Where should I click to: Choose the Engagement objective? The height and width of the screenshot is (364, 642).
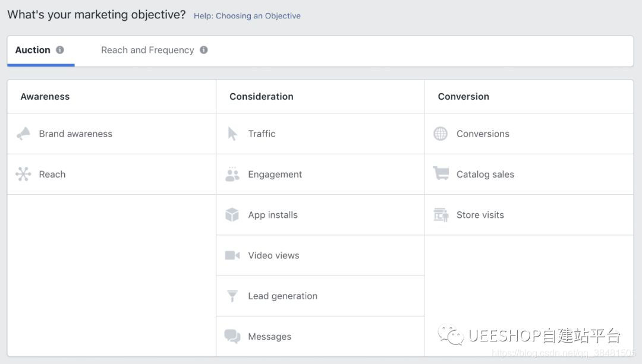point(320,174)
